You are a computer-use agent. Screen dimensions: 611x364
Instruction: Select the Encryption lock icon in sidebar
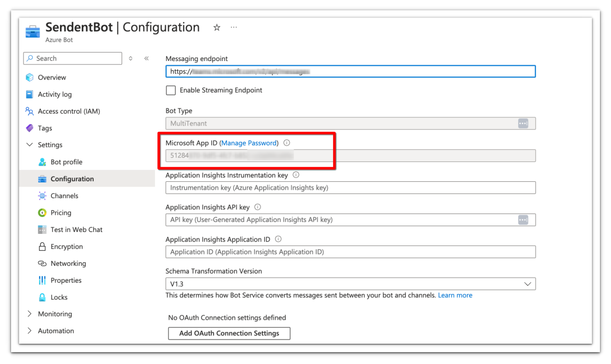42,246
